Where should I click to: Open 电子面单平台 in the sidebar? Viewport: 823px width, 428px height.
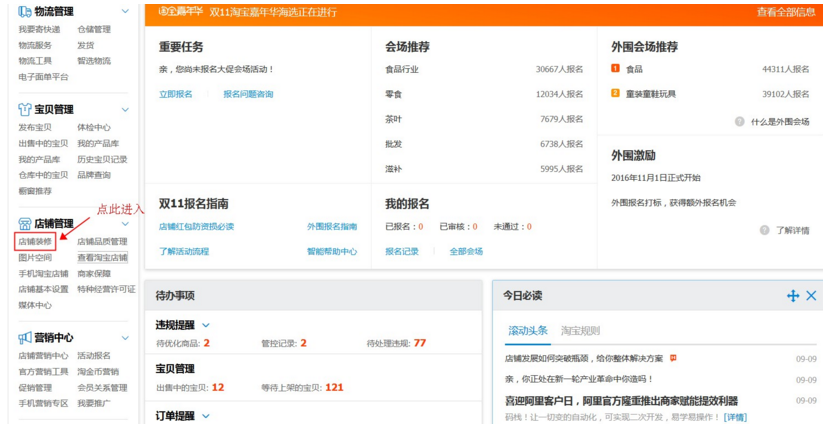pyautogui.click(x=44, y=77)
